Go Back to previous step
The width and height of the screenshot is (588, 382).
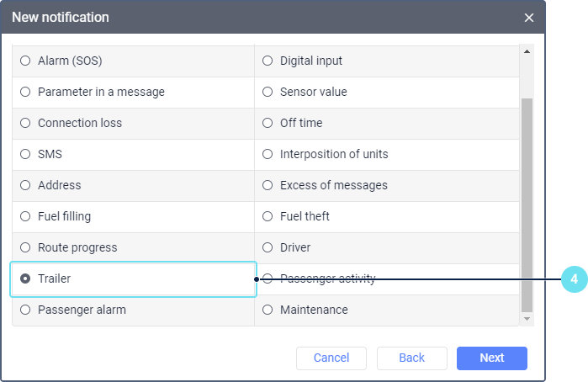411,358
